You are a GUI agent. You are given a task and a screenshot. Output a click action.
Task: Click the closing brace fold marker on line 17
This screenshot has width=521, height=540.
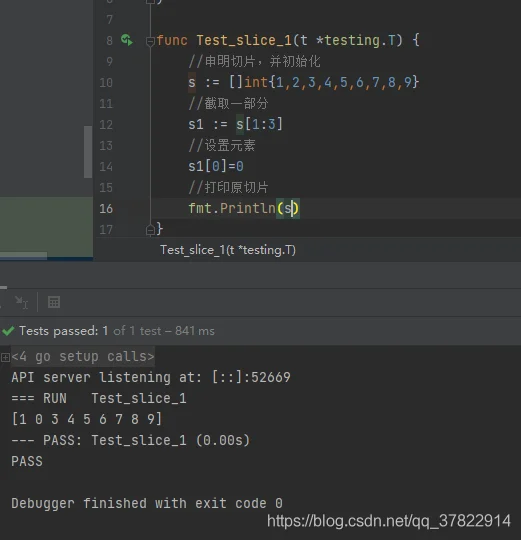click(150, 230)
